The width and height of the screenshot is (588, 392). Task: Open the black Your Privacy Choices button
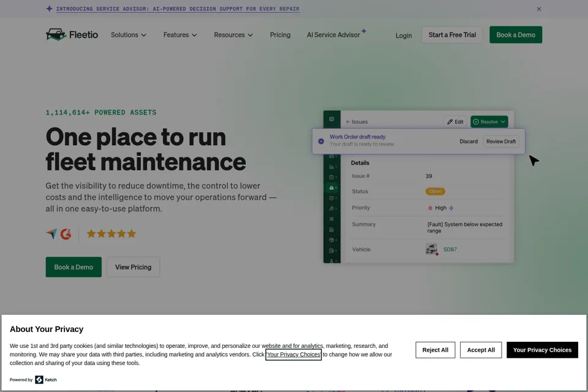542,350
